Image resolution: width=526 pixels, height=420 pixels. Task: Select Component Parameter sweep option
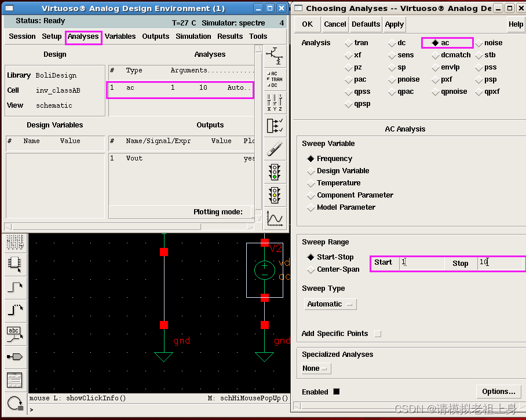(311, 195)
